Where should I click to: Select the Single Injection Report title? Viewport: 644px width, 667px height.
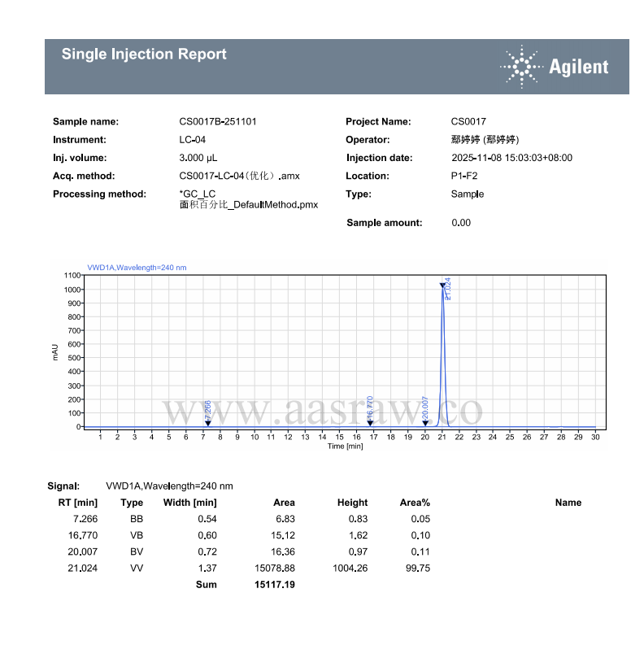tap(144, 54)
